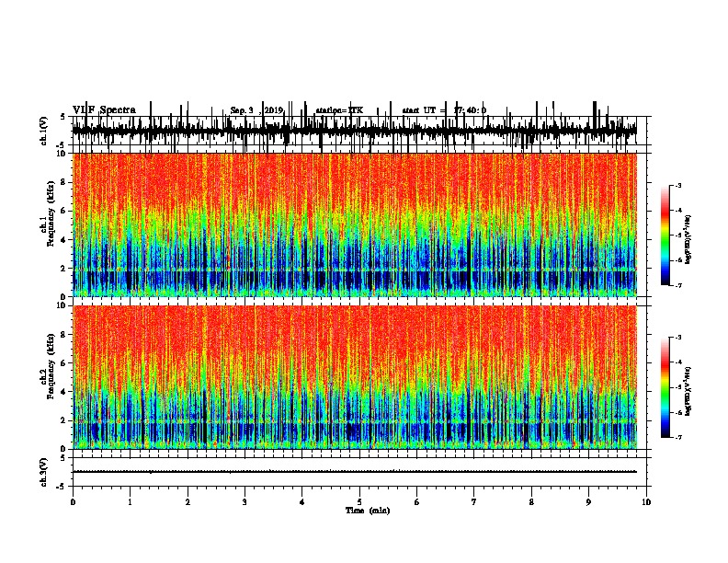Click the "8" kHz tick on ch.1 spectrogram

click(63, 182)
